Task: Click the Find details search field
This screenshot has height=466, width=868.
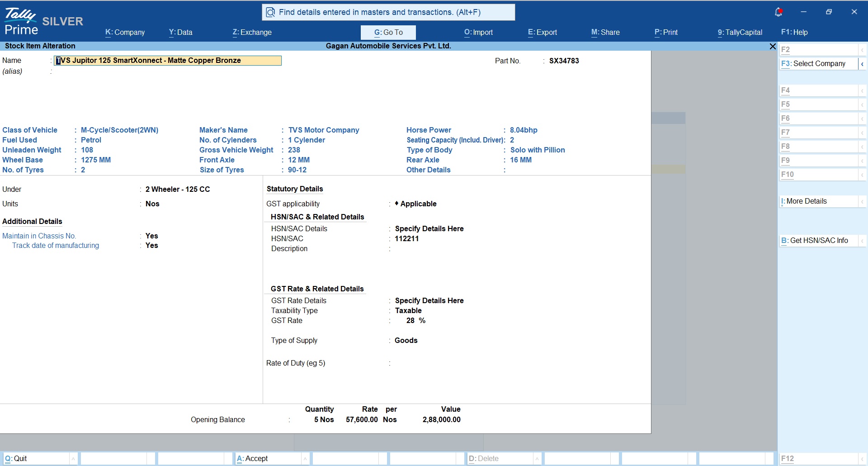Action: (388, 12)
